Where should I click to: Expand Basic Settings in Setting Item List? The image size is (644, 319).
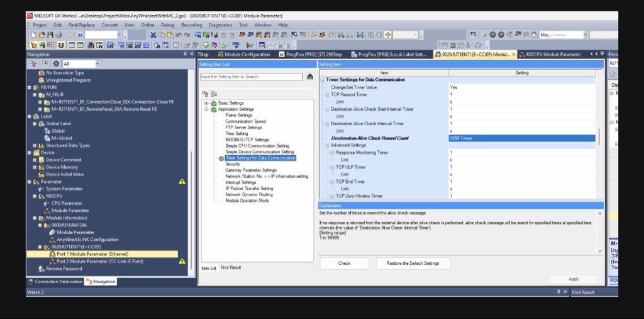pyautogui.click(x=206, y=103)
